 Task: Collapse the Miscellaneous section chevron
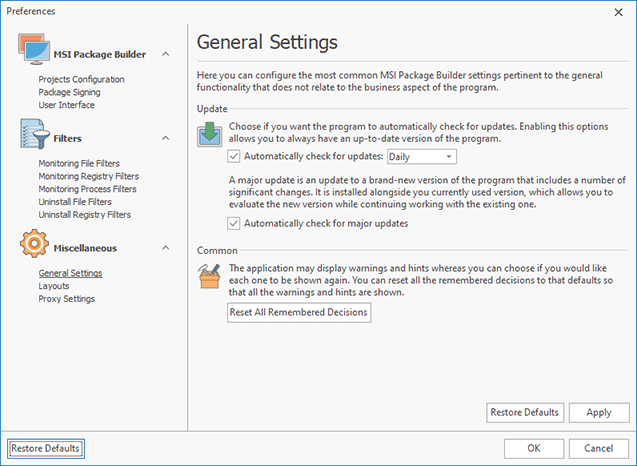(x=166, y=248)
